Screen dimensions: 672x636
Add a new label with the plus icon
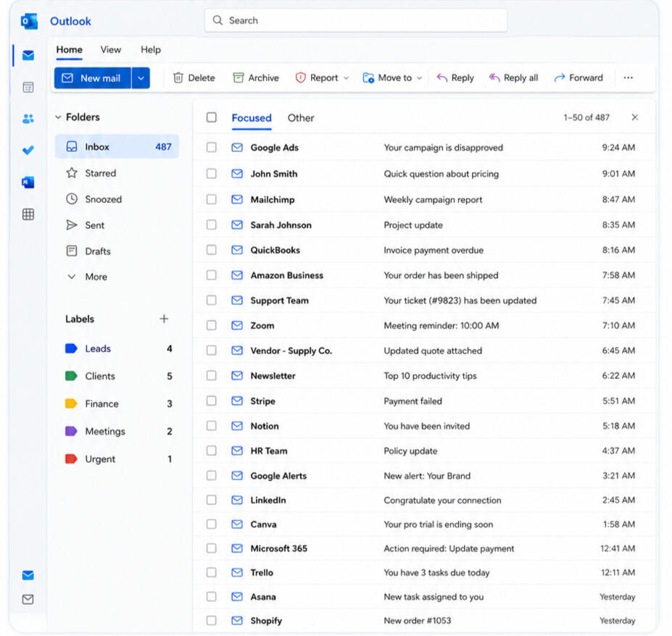point(164,319)
